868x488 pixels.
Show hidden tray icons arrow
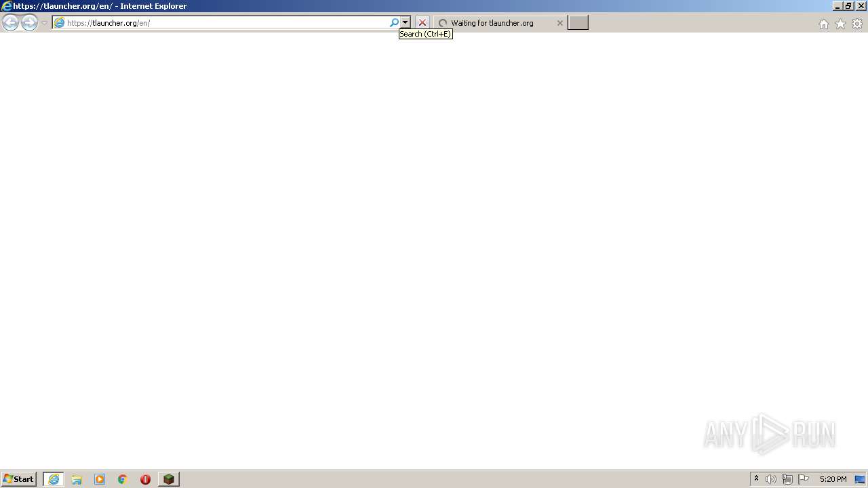coord(756,479)
